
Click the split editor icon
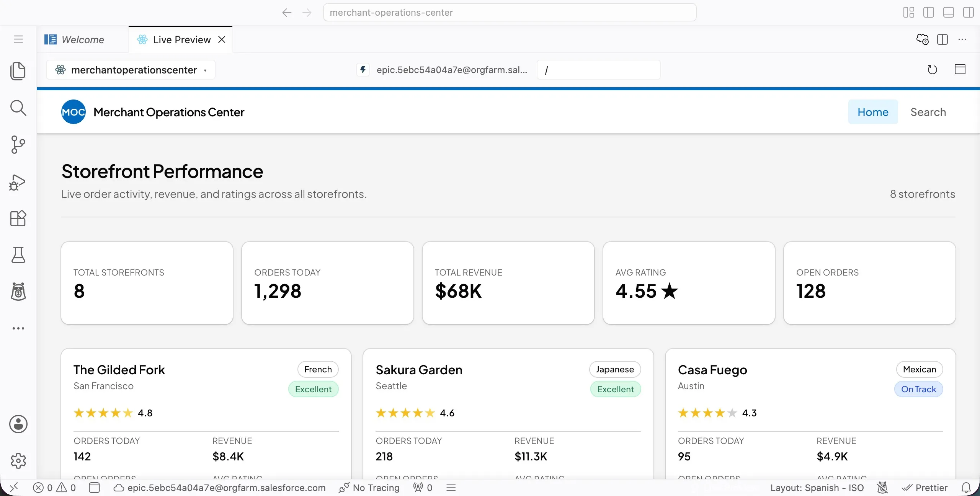(942, 39)
